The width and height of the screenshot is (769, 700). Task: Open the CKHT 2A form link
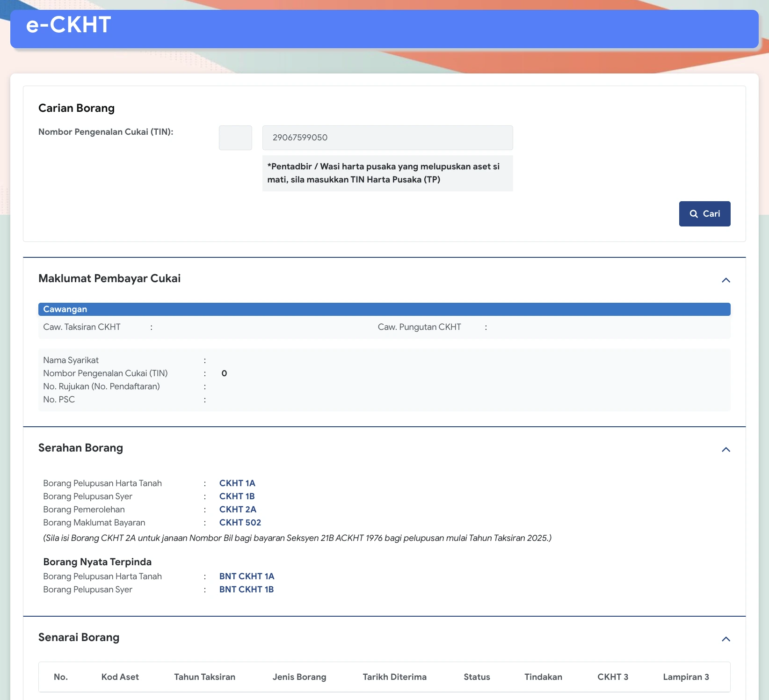[x=238, y=510]
